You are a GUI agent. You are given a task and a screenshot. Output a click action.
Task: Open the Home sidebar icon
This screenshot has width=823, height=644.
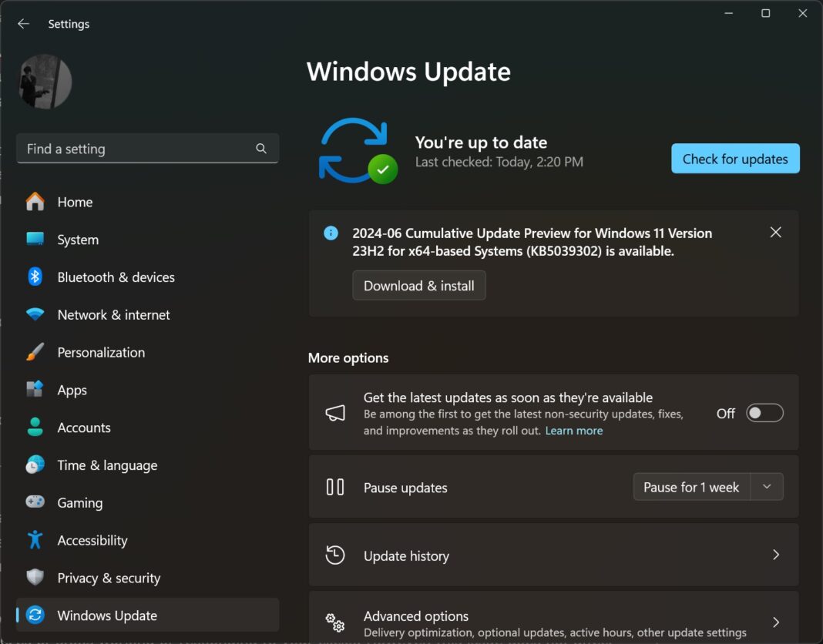[35, 202]
